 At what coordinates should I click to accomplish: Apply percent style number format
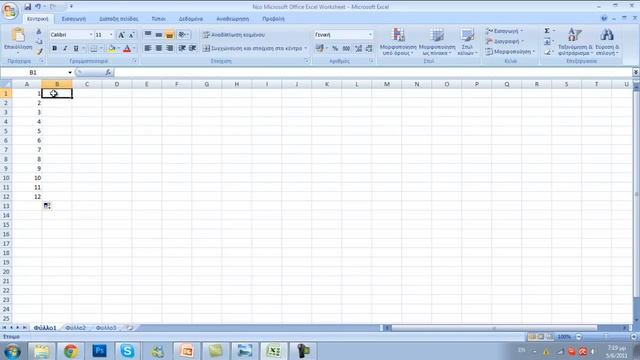335,49
